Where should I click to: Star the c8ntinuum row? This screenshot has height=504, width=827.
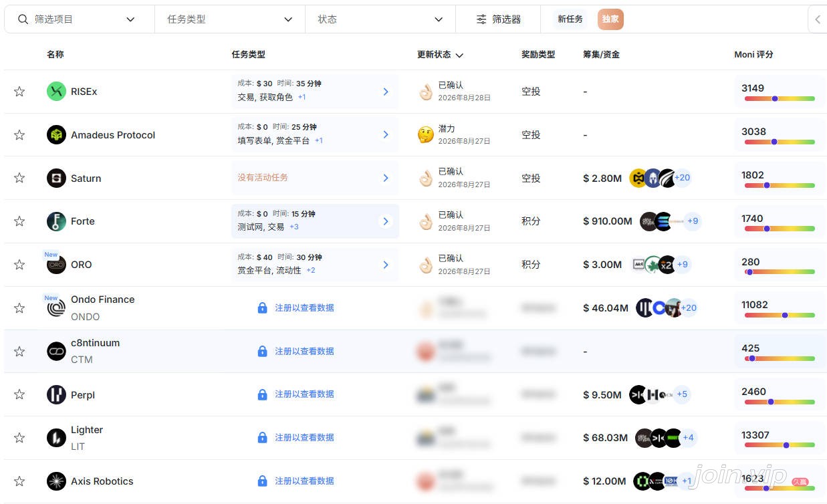pyautogui.click(x=19, y=351)
